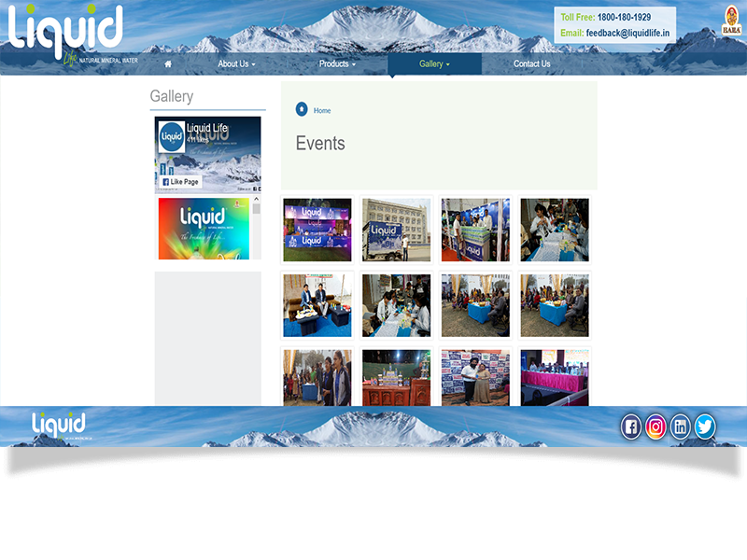Click the toll free number 1800-180-1929
This screenshot has height=560, width=747.
coord(624,17)
